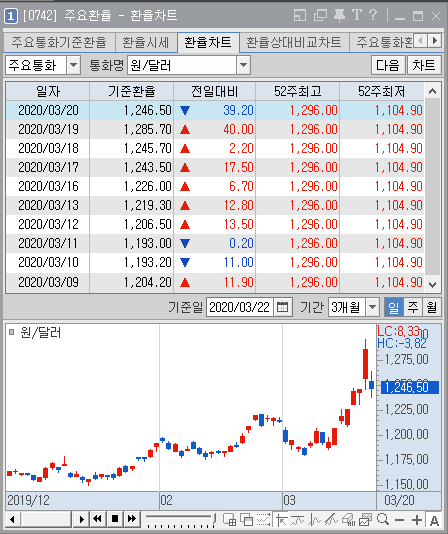Switch to the 환율상대비교차트 tab

pyautogui.click(x=294, y=42)
